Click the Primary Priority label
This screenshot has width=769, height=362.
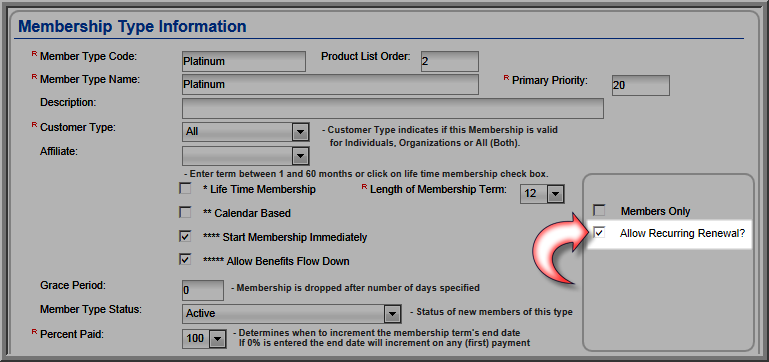click(x=550, y=80)
